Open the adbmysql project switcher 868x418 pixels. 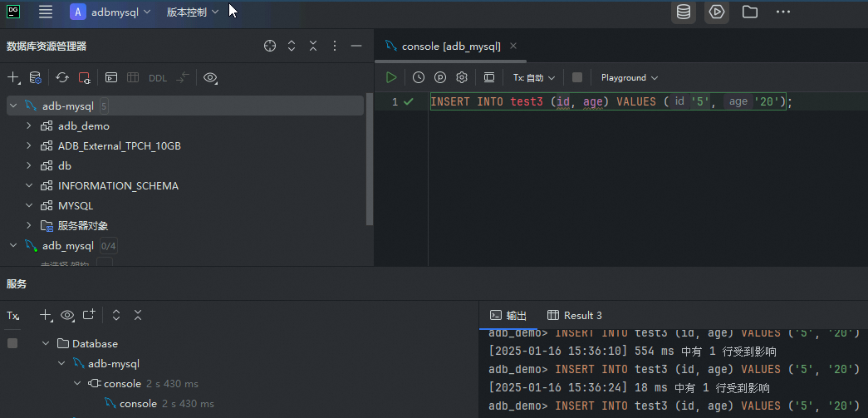111,12
